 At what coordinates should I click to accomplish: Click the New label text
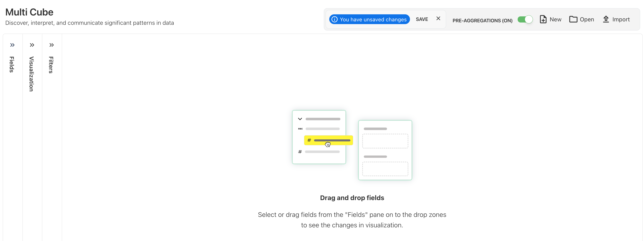[556, 19]
